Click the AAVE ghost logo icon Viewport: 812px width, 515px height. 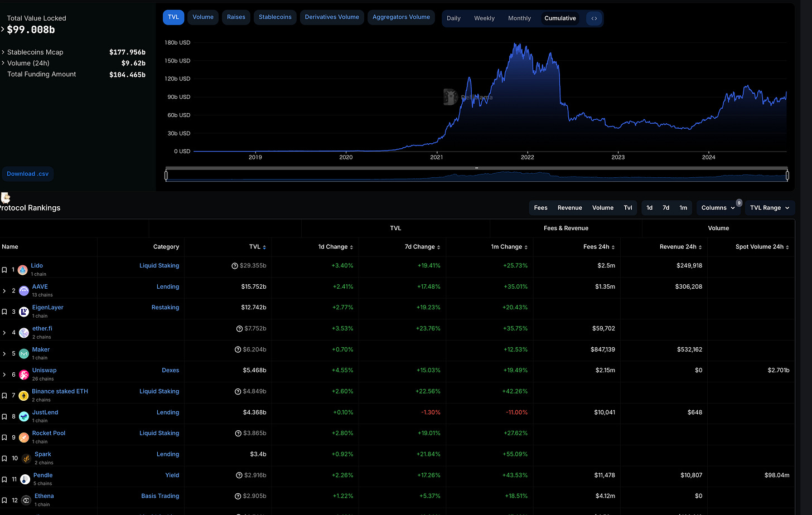pos(24,291)
